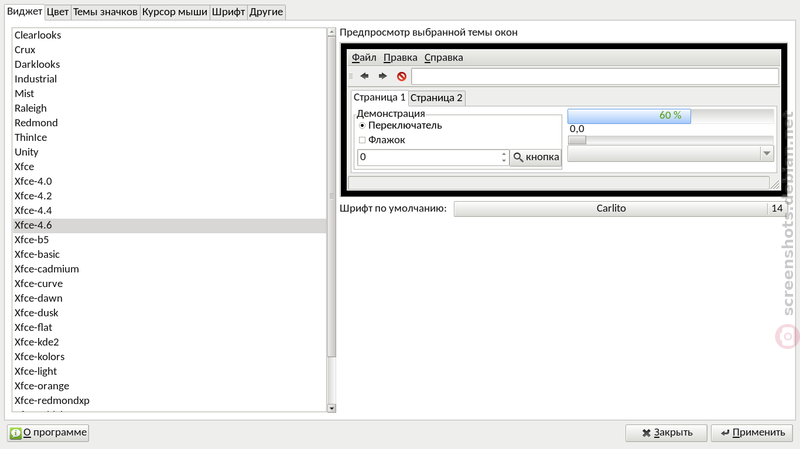
Task: Switch to Страница 2 in preview
Action: click(436, 97)
